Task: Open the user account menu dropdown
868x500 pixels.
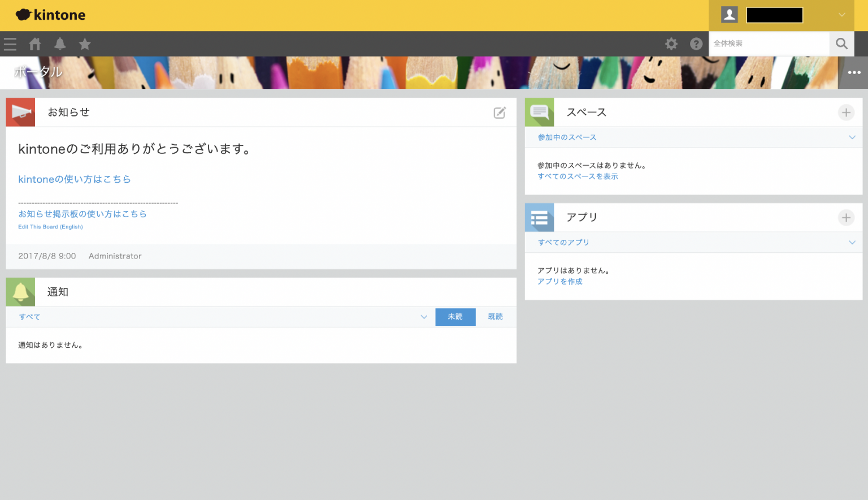Action: pyautogui.click(x=841, y=15)
